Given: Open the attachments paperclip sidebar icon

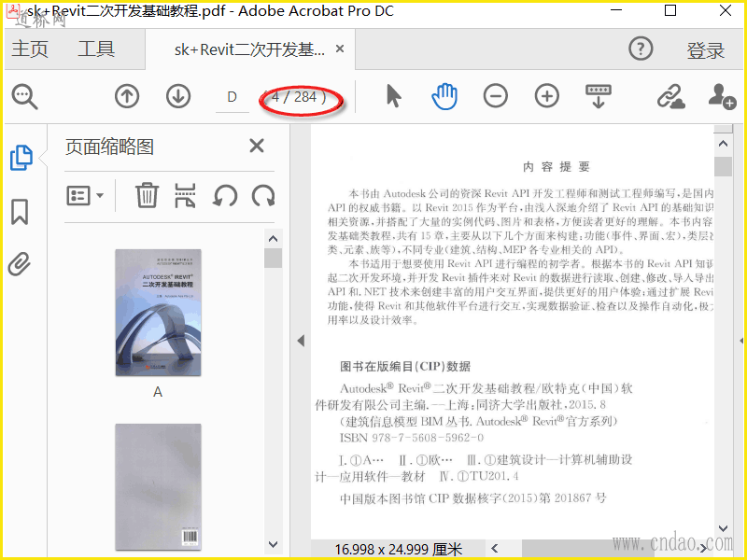Looking at the screenshot, I should [20, 264].
